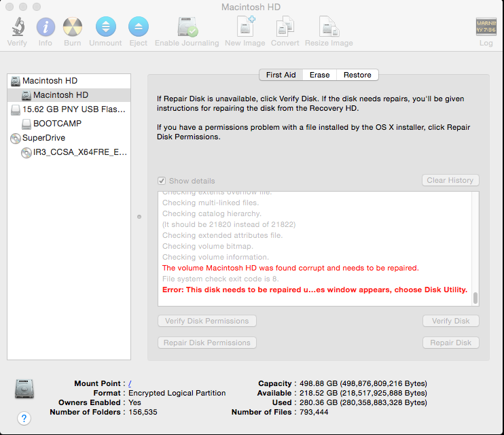
Task: Click the Number of Files value 793,444
Action: coord(314,412)
